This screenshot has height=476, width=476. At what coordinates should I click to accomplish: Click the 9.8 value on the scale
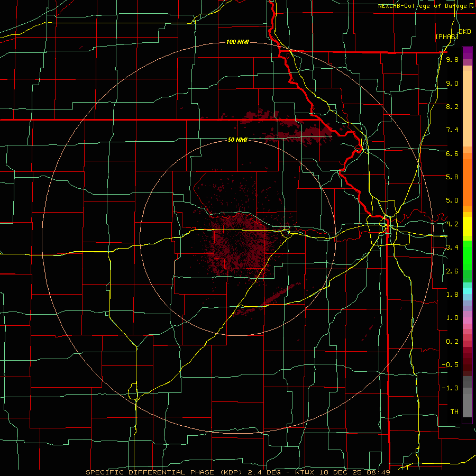pos(452,59)
